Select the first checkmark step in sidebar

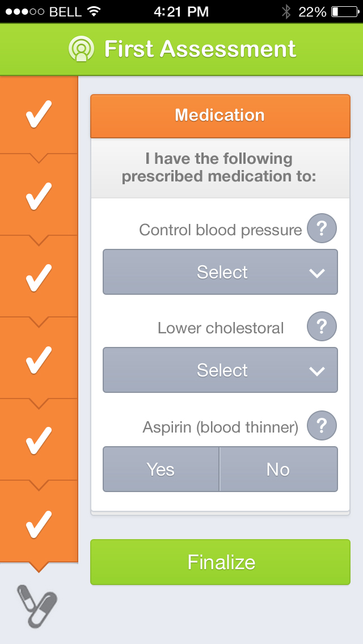tap(39, 115)
